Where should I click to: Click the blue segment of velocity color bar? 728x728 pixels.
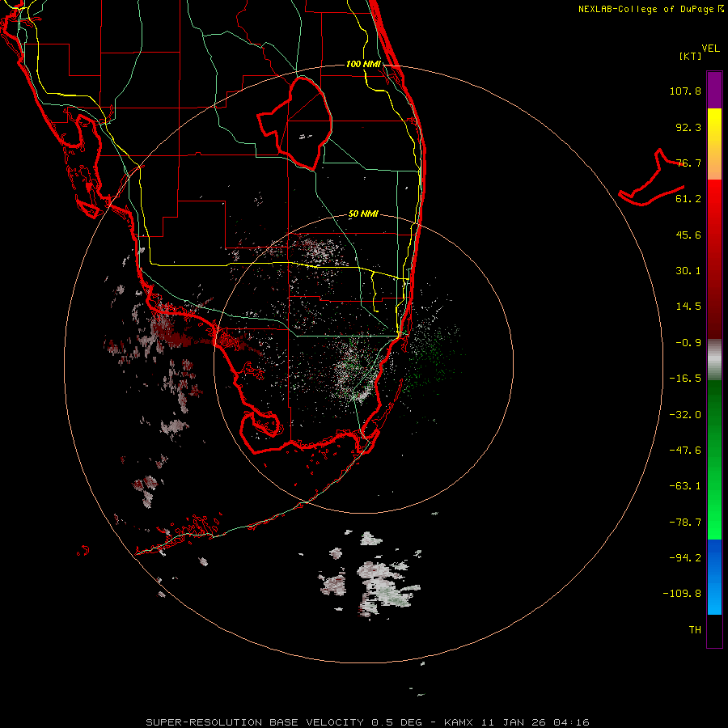(x=714, y=577)
